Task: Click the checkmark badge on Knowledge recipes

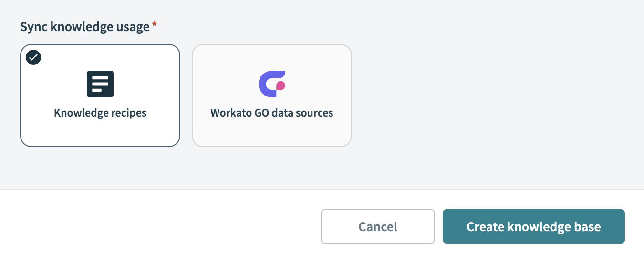Action: 33,57
